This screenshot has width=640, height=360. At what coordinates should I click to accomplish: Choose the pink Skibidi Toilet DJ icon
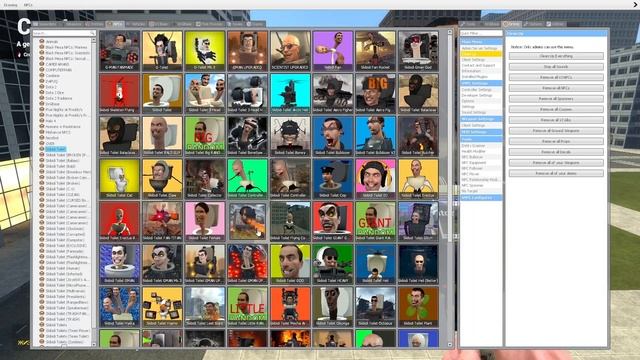[x=376, y=178]
